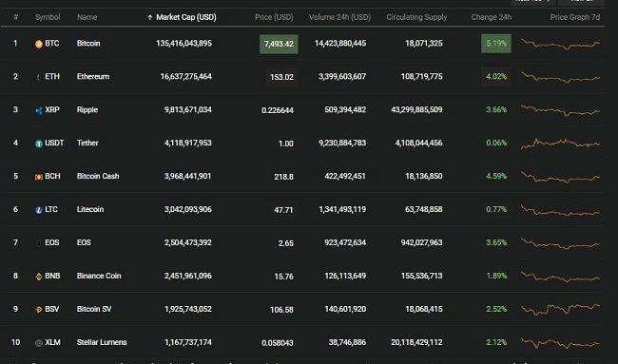This screenshot has height=364, width=618.
Task: Sort by Circulating Supply header
Action: click(x=416, y=17)
